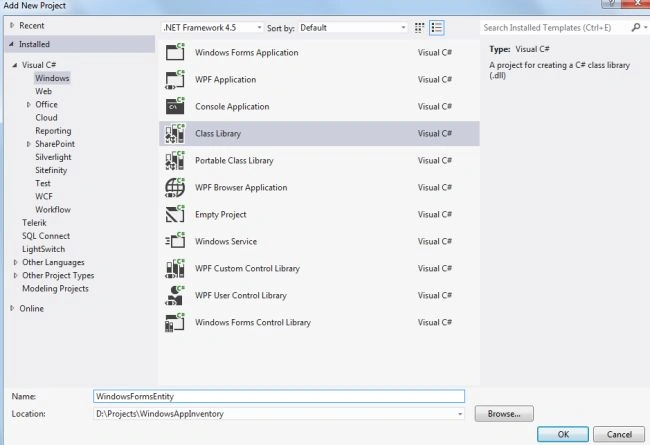Click the Windows Service template icon
The height and width of the screenshot is (445, 650).
[x=175, y=241]
